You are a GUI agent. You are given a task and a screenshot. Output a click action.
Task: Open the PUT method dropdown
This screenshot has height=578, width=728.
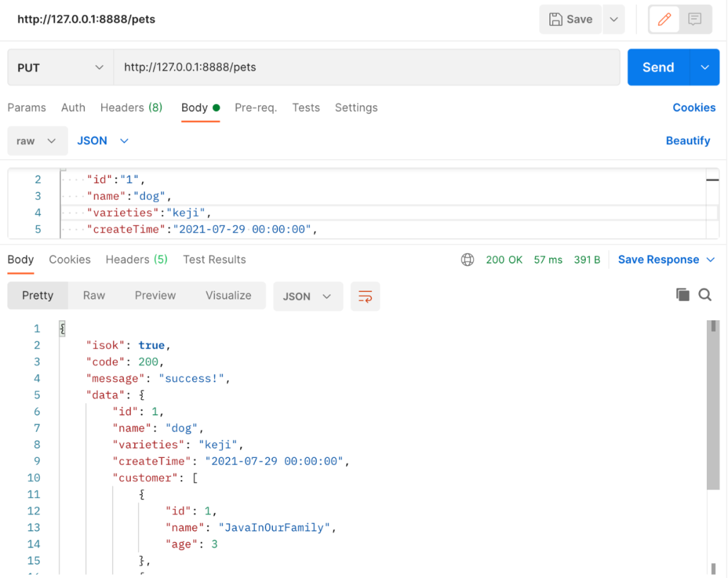tap(60, 67)
